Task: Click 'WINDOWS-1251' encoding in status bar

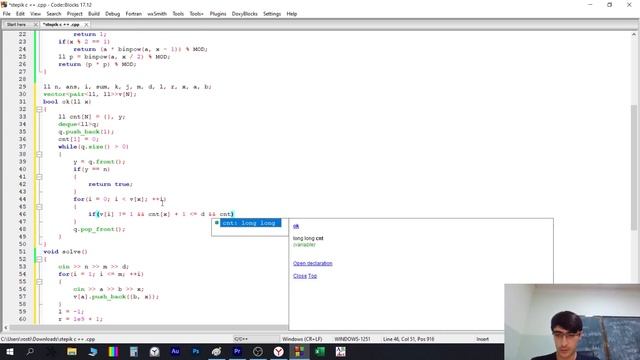Action: pos(352,339)
